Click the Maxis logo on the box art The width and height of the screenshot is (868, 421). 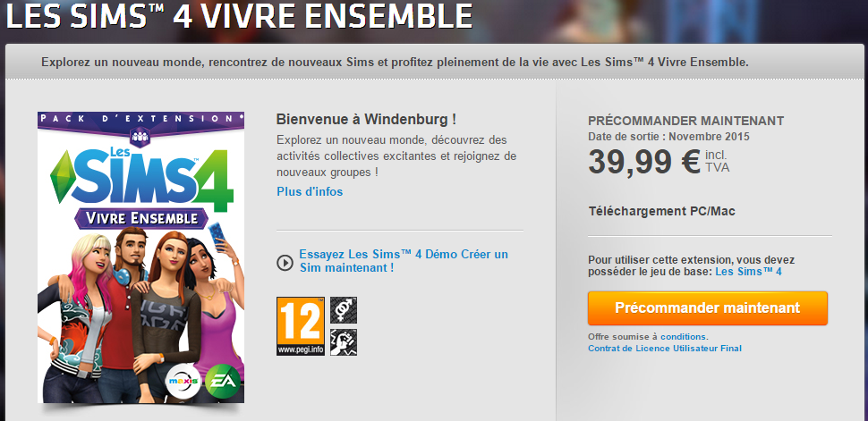(x=183, y=382)
